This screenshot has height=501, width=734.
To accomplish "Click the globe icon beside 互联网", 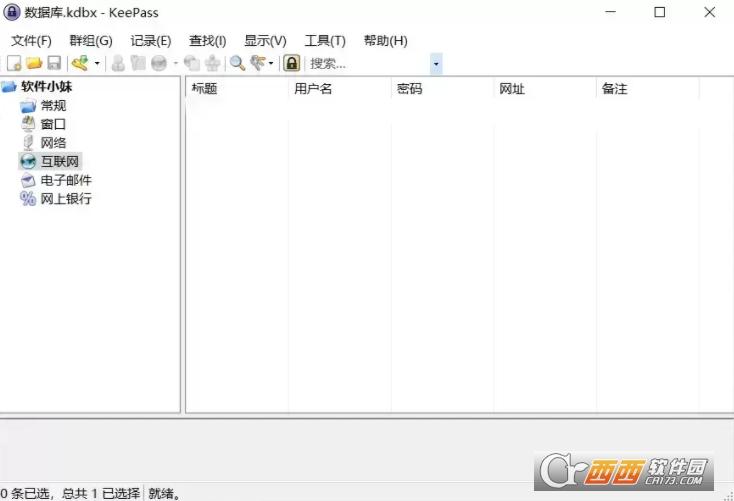I will tap(28, 162).
